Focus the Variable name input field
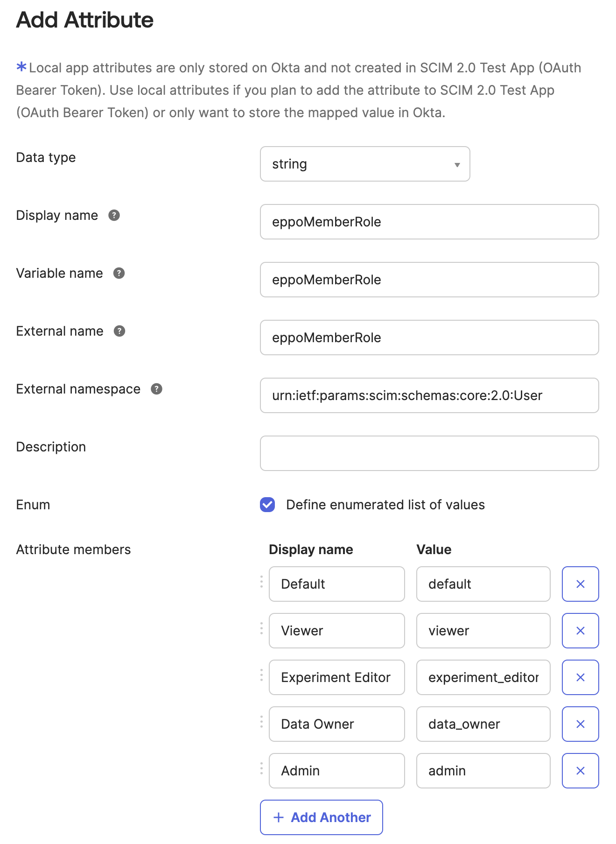 429,280
